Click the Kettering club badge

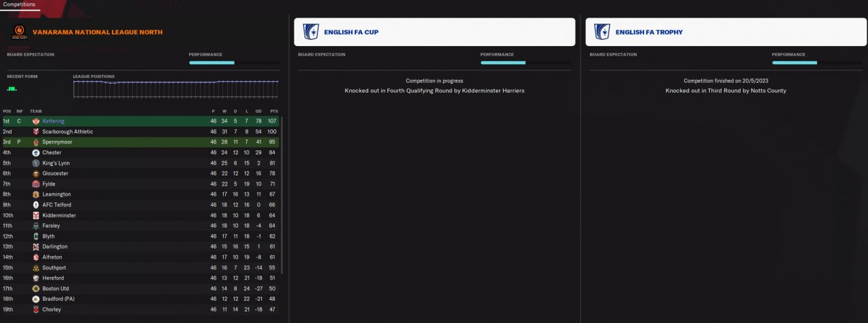point(36,121)
